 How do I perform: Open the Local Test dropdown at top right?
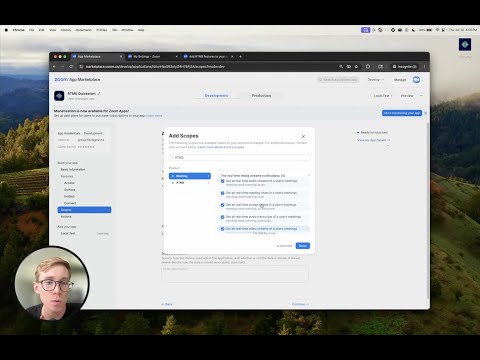coord(383,96)
